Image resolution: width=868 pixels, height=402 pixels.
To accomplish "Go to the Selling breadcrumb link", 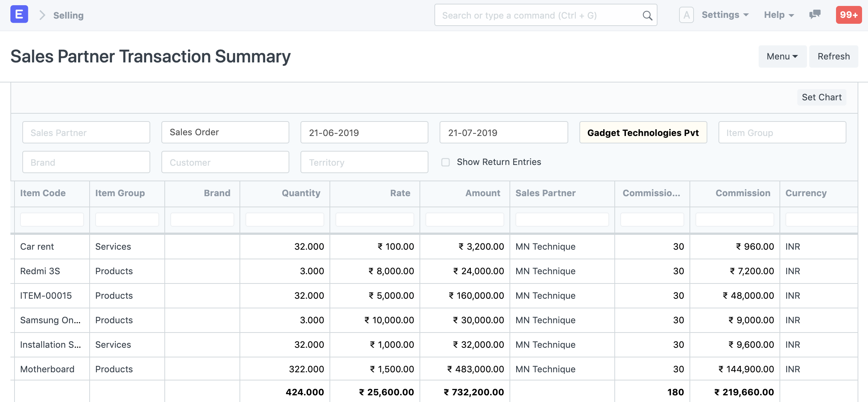I will point(68,15).
